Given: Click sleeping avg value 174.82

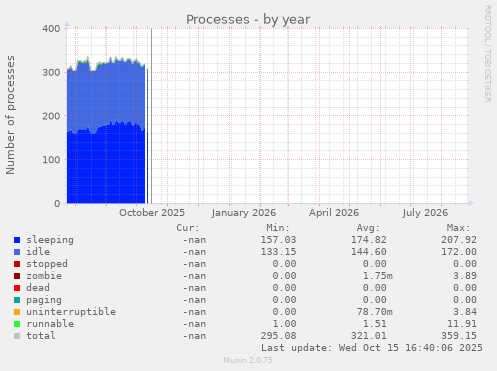Looking at the screenshot, I should (x=369, y=240).
